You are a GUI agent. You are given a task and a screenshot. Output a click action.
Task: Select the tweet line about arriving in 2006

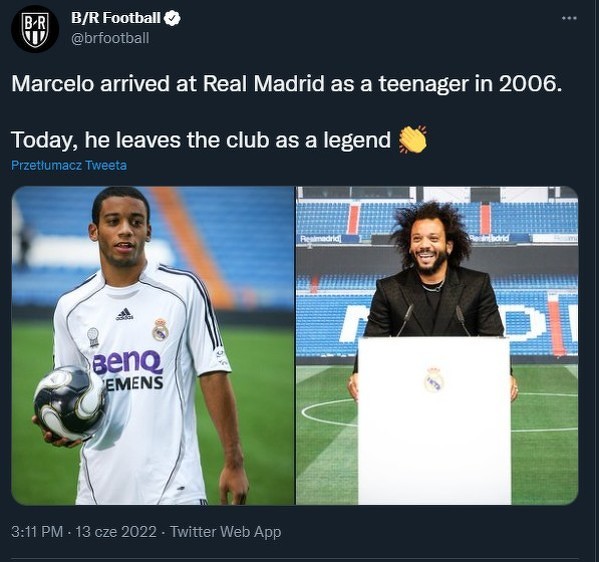point(287,83)
